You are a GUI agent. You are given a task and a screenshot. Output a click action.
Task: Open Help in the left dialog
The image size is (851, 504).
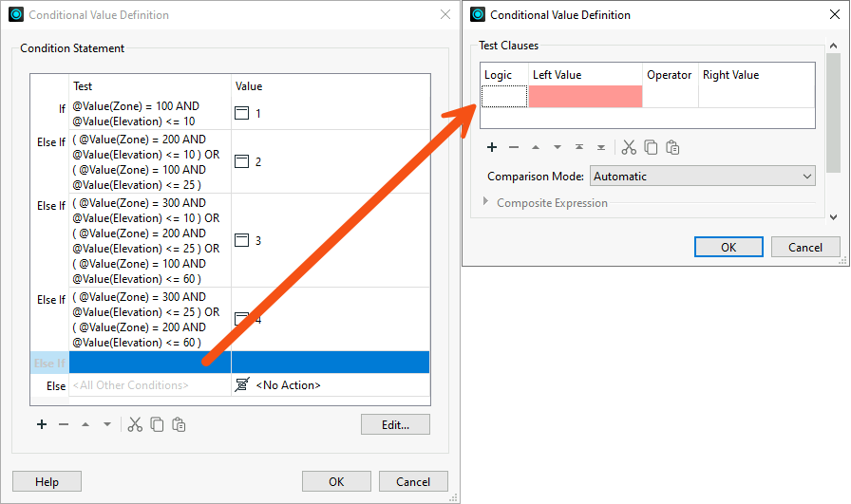47,481
